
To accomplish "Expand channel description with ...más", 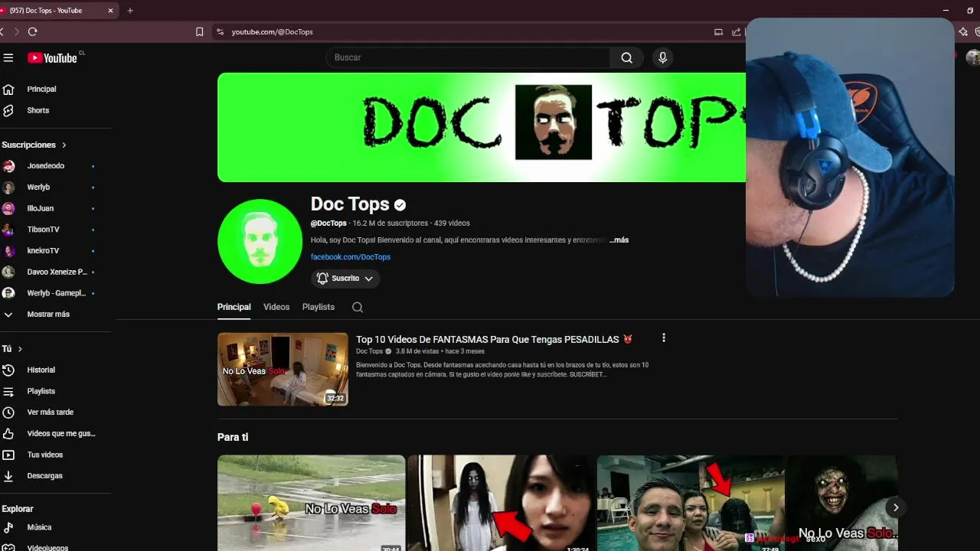I will [619, 240].
